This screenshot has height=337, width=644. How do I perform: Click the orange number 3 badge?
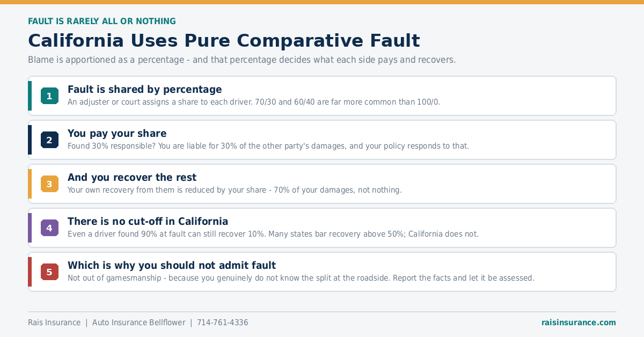click(x=49, y=184)
